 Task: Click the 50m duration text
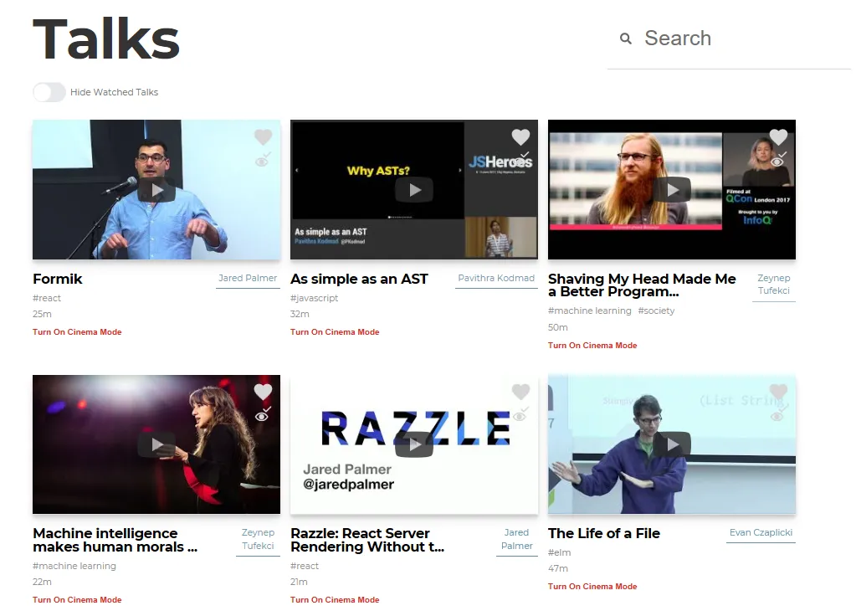click(558, 327)
